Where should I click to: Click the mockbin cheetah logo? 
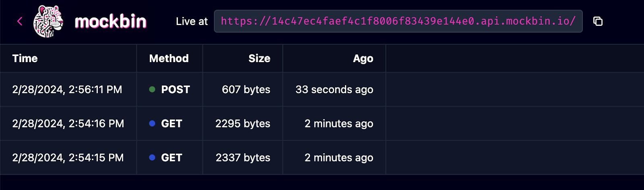tap(48, 21)
